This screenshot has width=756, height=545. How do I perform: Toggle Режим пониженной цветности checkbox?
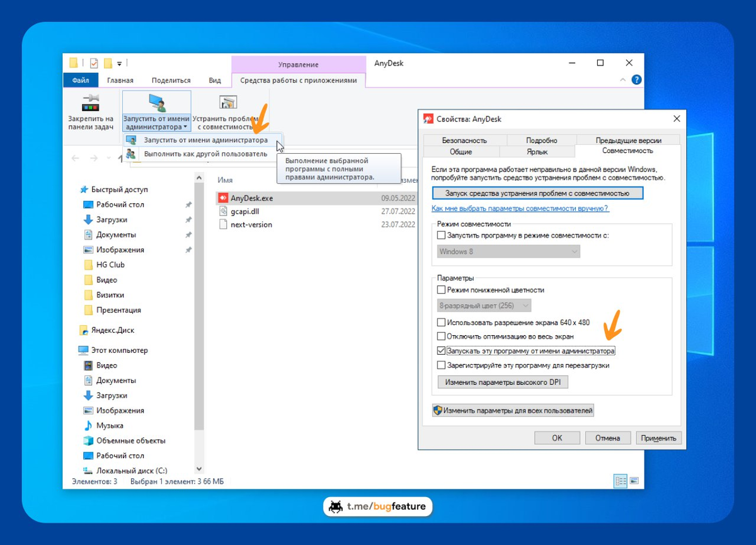click(x=441, y=290)
